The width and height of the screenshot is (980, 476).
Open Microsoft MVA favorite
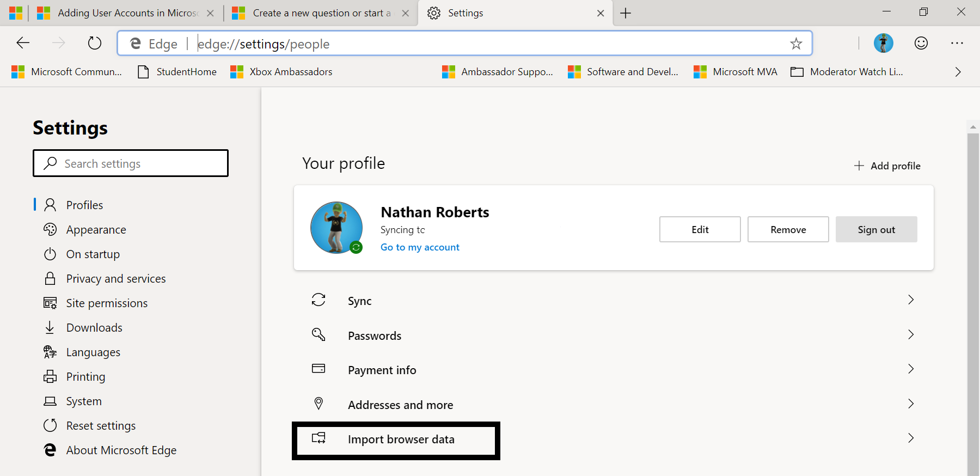[736, 72]
